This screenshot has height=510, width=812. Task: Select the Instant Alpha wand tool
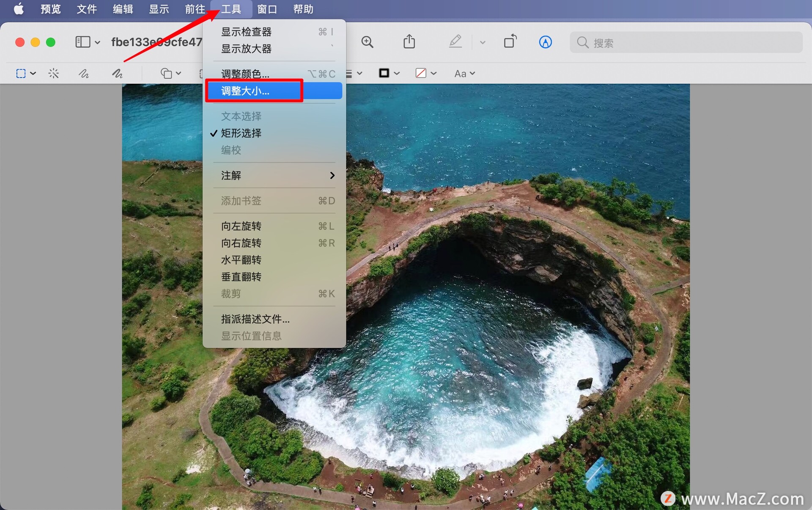tap(53, 74)
